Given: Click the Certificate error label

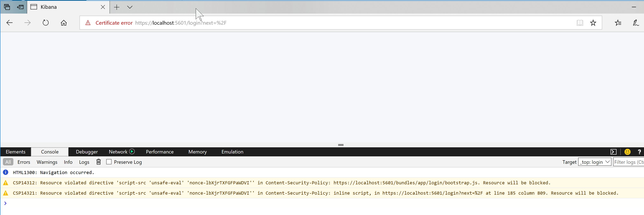Looking at the screenshot, I should (x=114, y=23).
